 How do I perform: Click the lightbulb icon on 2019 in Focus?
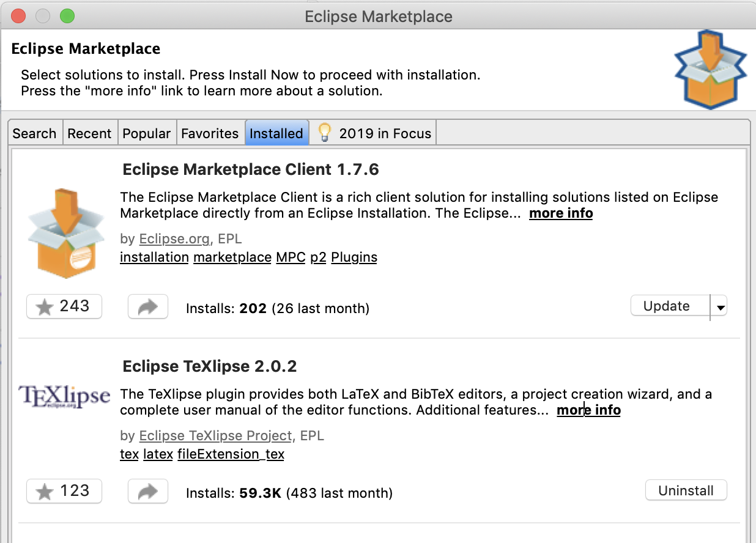click(x=324, y=132)
